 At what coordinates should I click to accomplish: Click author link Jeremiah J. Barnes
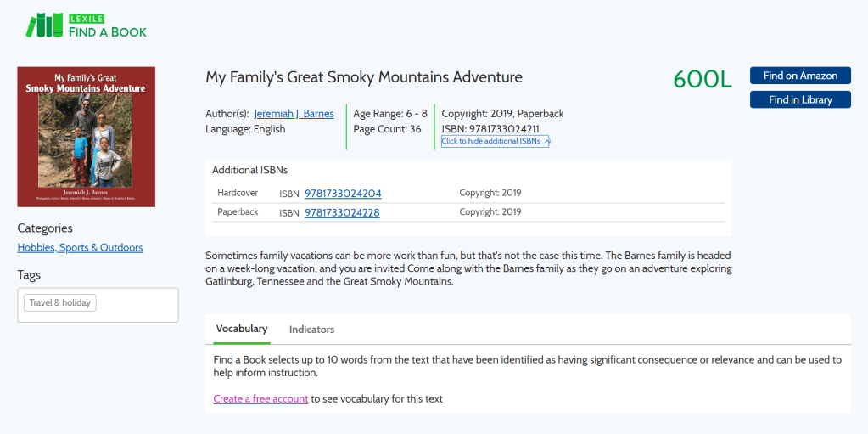(294, 114)
